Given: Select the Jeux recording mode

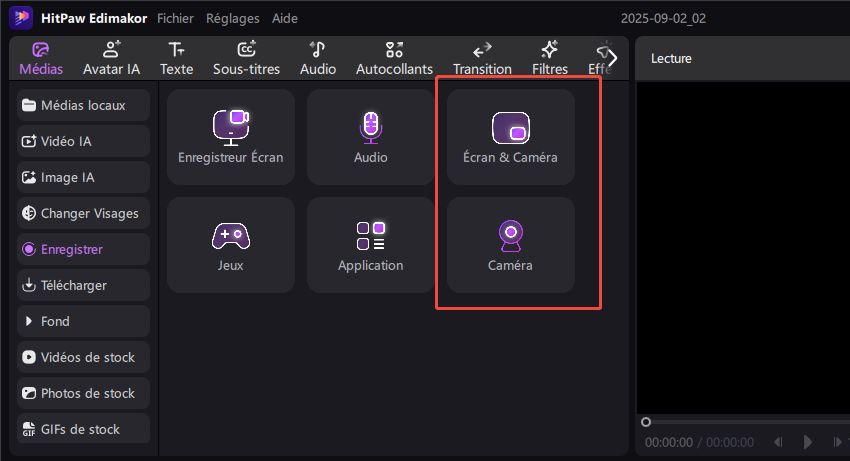Looking at the screenshot, I should pyautogui.click(x=230, y=244).
